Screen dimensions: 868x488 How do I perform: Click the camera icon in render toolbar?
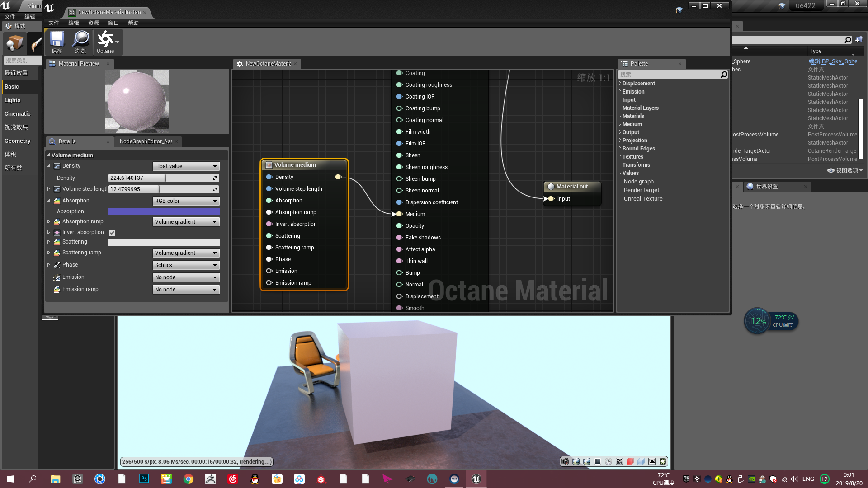click(565, 461)
